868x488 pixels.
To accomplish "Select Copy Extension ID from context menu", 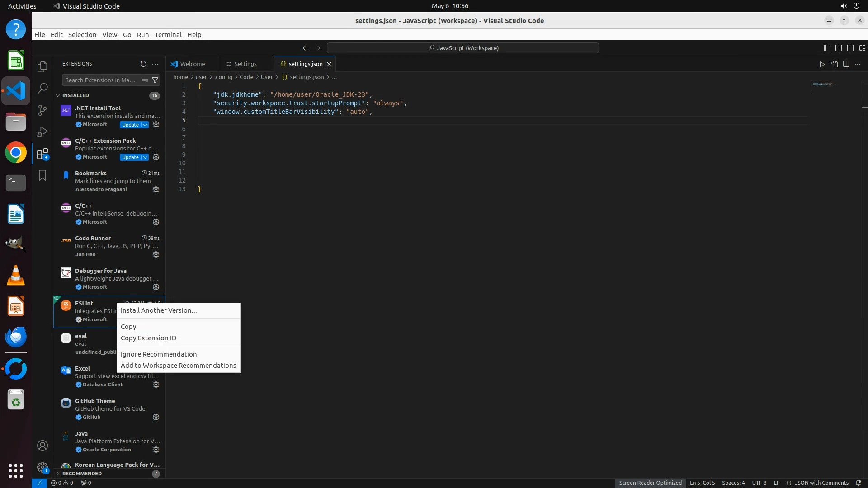I will pyautogui.click(x=148, y=338).
